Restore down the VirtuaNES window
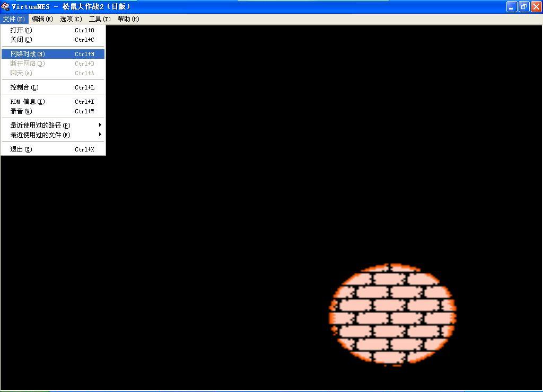This screenshot has width=543, height=392. coord(523,6)
